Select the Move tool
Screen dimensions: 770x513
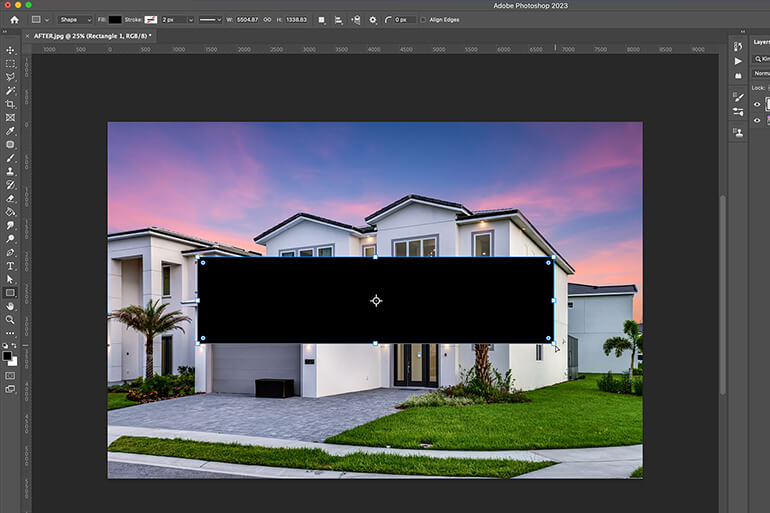(10, 50)
